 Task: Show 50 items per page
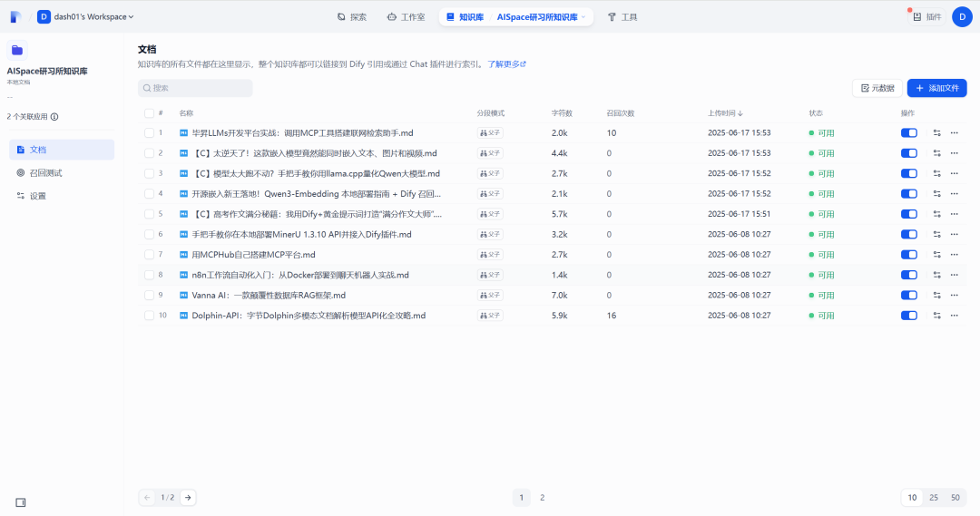(x=955, y=498)
